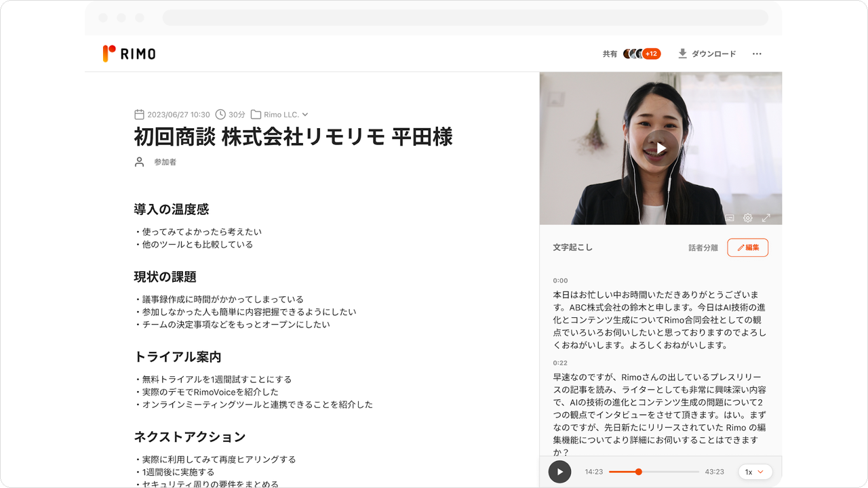The width and height of the screenshot is (868, 488).
Task: Click the transcript paragraph starting 早速なのですが
Action: (659, 415)
